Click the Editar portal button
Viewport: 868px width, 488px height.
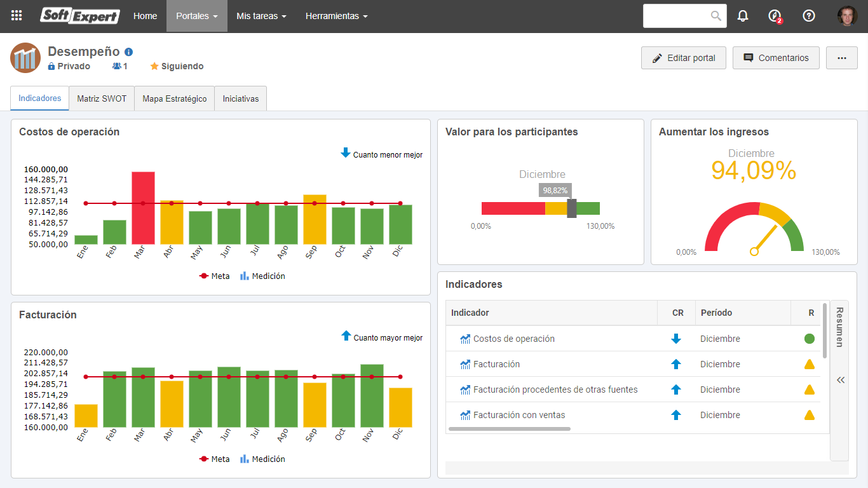click(x=684, y=58)
